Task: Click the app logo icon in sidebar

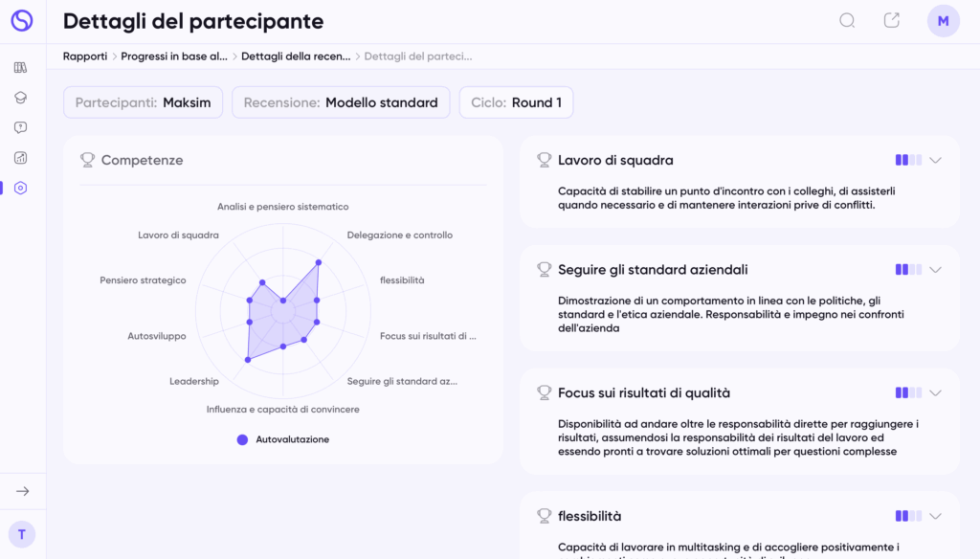Action: (22, 21)
